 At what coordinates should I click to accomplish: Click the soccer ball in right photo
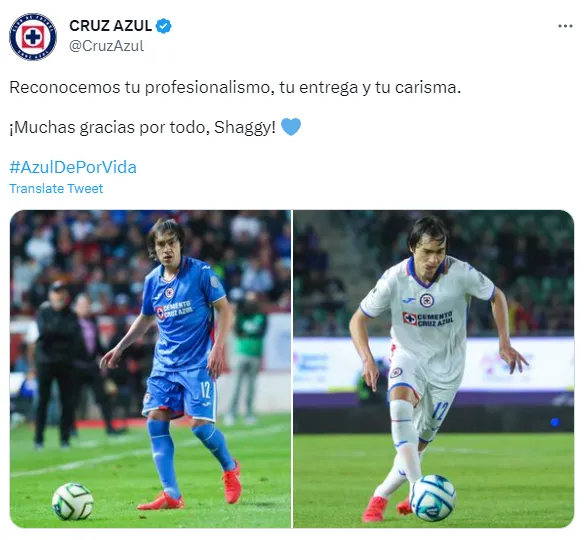click(x=433, y=498)
